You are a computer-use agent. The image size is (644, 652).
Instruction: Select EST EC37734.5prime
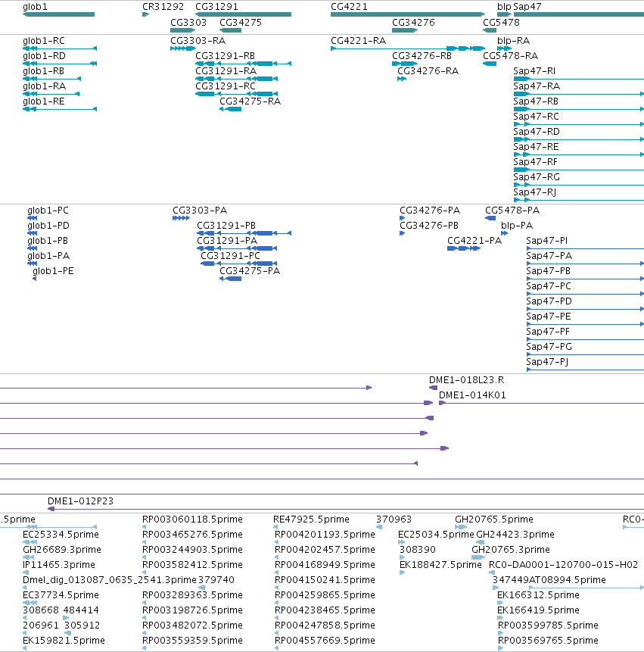point(61,595)
